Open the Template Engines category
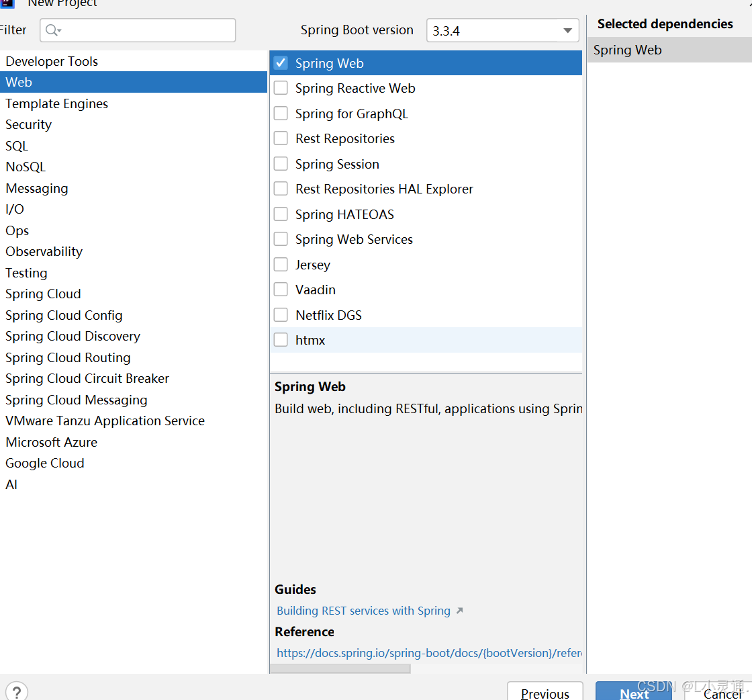The image size is (752, 700). (x=134, y=103)
